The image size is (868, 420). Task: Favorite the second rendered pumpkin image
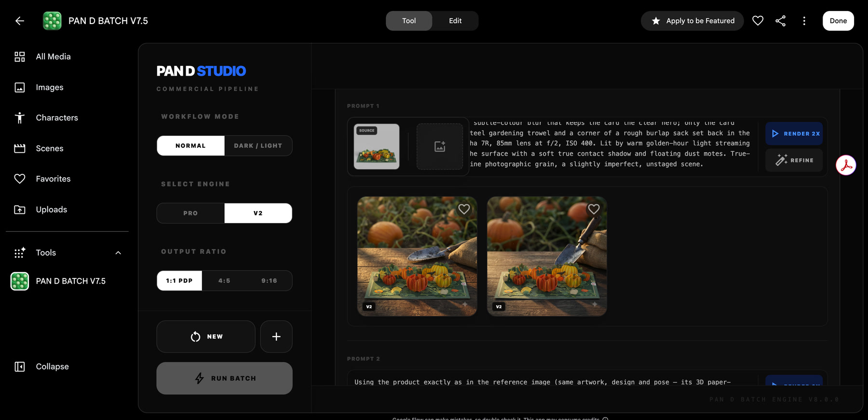(x=594, y=209)
